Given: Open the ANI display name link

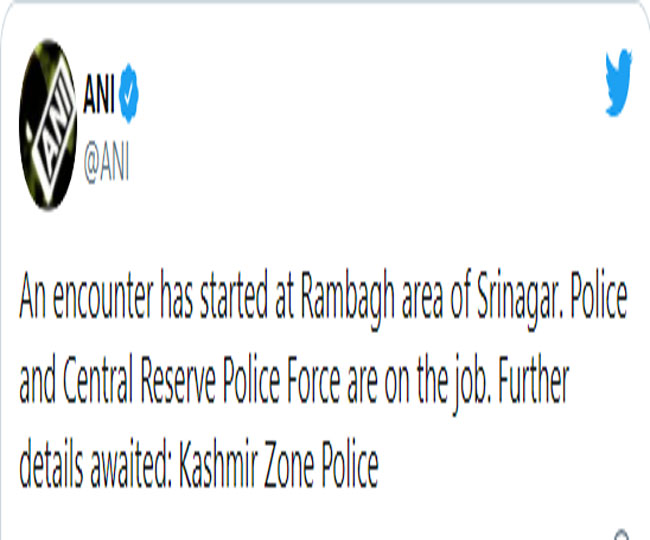Looking at the screenshot, I should pyautogui.click(x=99, y=94).
